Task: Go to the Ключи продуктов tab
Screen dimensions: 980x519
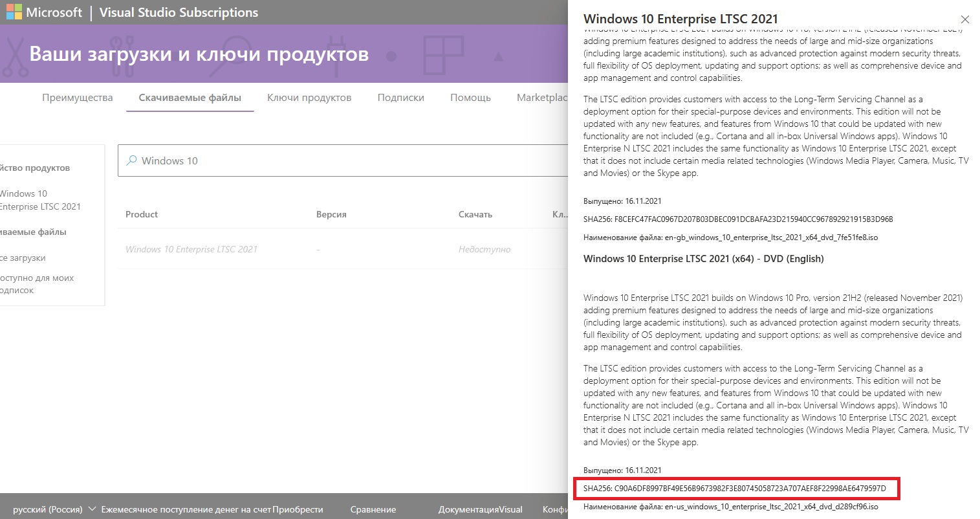Action: tap(309, 98)
